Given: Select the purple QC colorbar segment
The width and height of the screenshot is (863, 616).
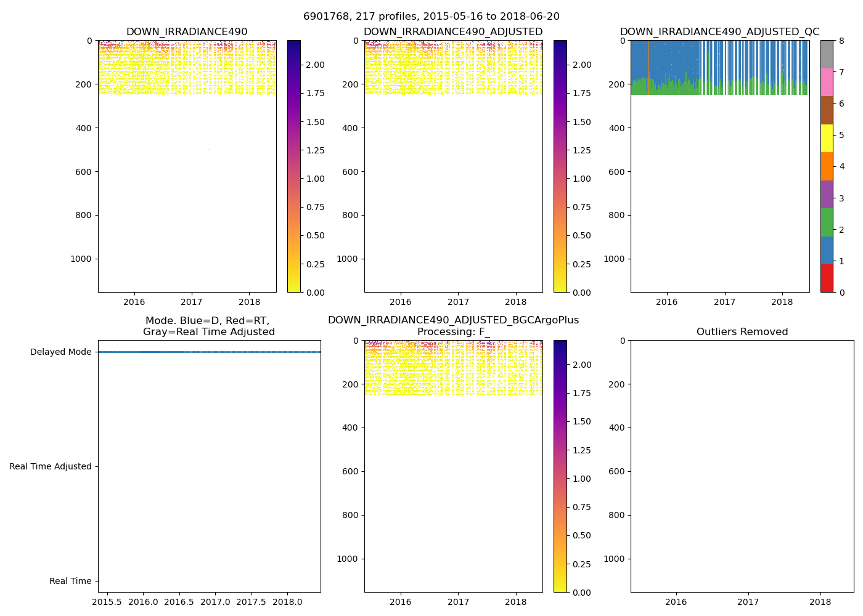Looking at the screenshot, I should tap(827, 194).
